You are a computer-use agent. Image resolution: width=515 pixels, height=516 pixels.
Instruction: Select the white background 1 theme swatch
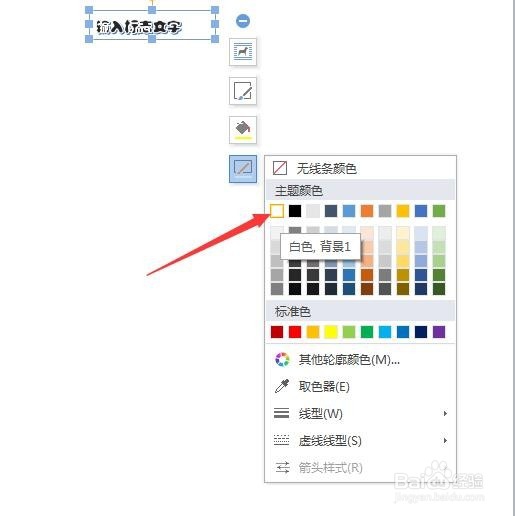[277, 211]
